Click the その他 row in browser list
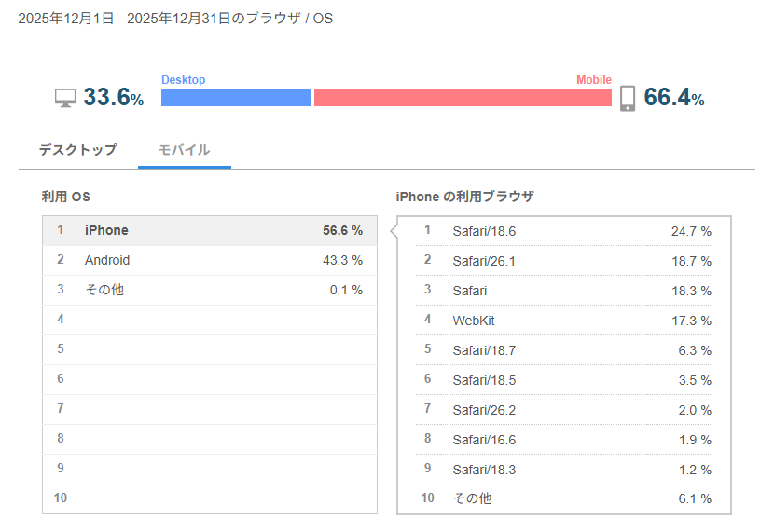This screenshot has width=774, height=532. click(x=564, y=499)
